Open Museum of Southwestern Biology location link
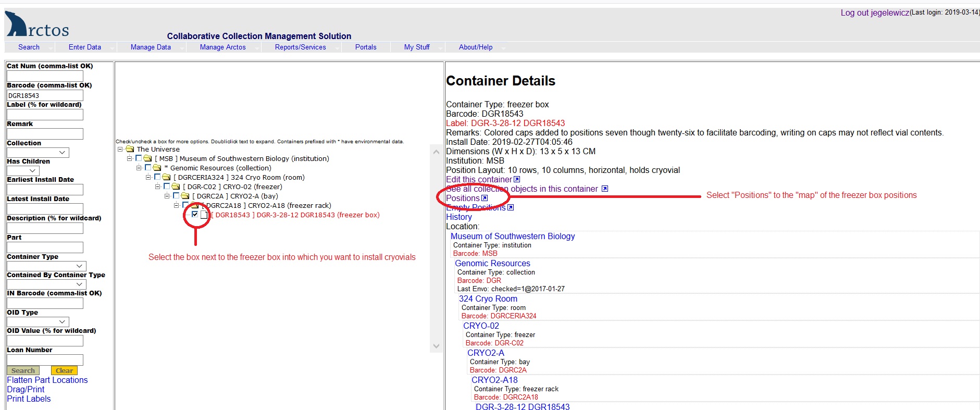 pos(513,236)
